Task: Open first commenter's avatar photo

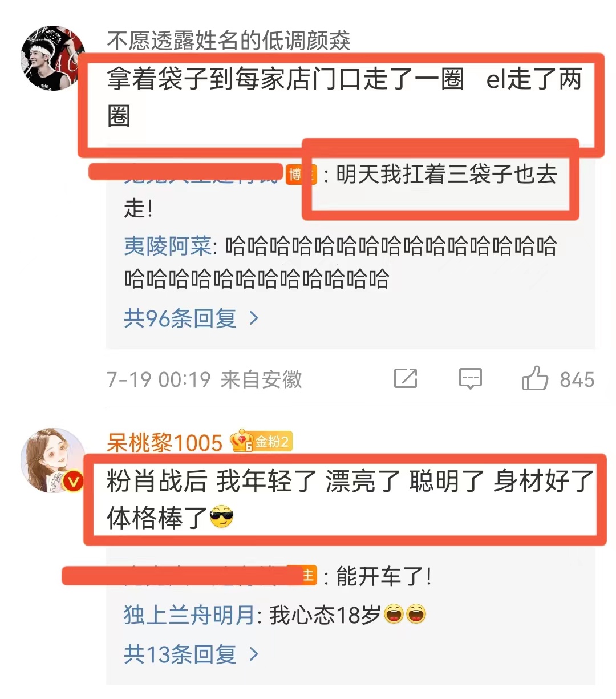Action: [x=52, y=58]
